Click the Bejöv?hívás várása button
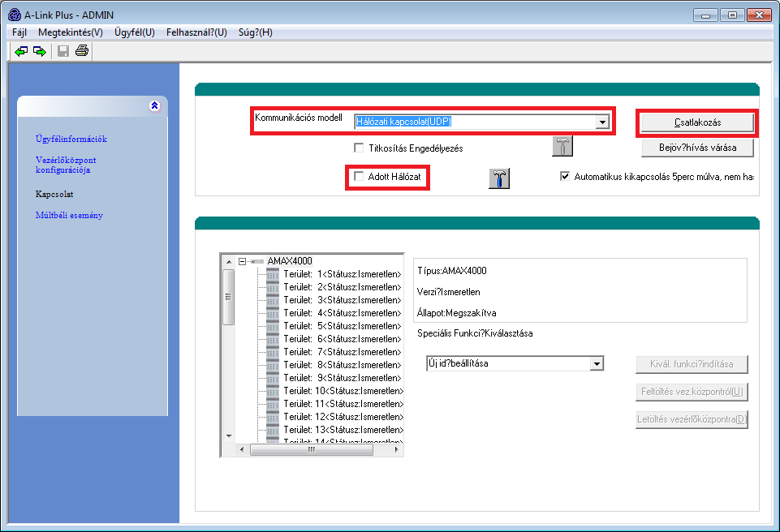 tap(697, 148)
